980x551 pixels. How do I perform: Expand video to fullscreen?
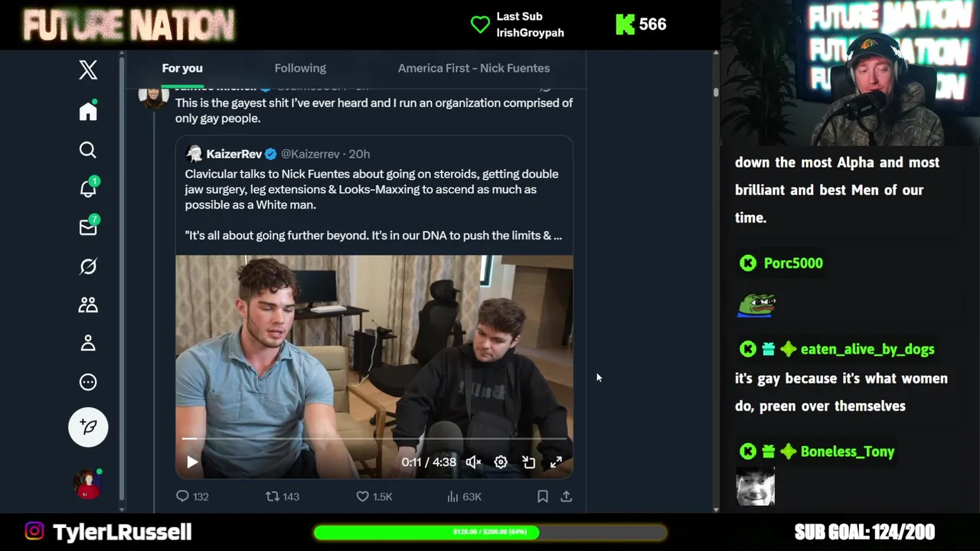556,461
